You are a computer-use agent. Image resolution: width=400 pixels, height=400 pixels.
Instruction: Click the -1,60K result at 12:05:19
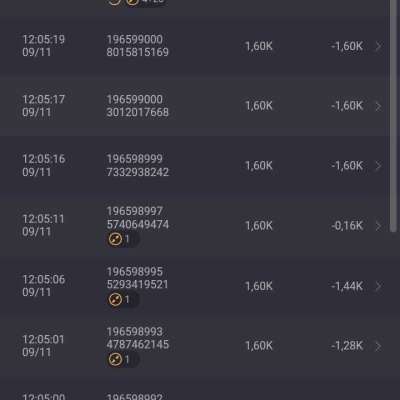[347, 46]
